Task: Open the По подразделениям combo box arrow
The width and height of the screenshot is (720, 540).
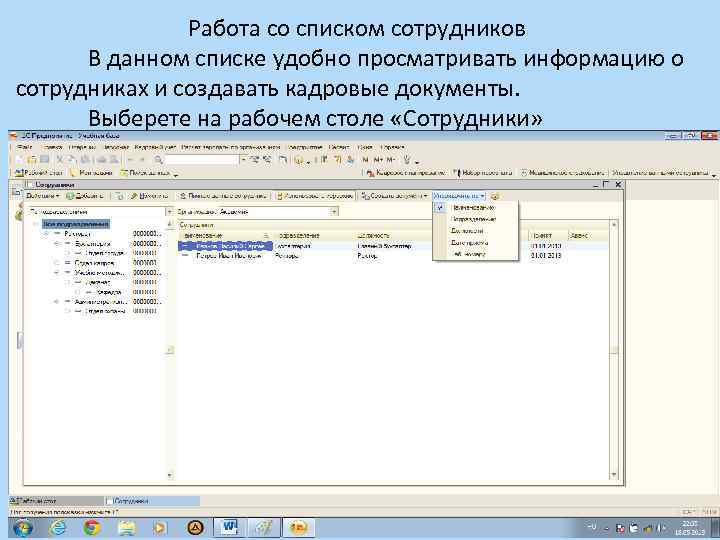Action: point(169,212)
